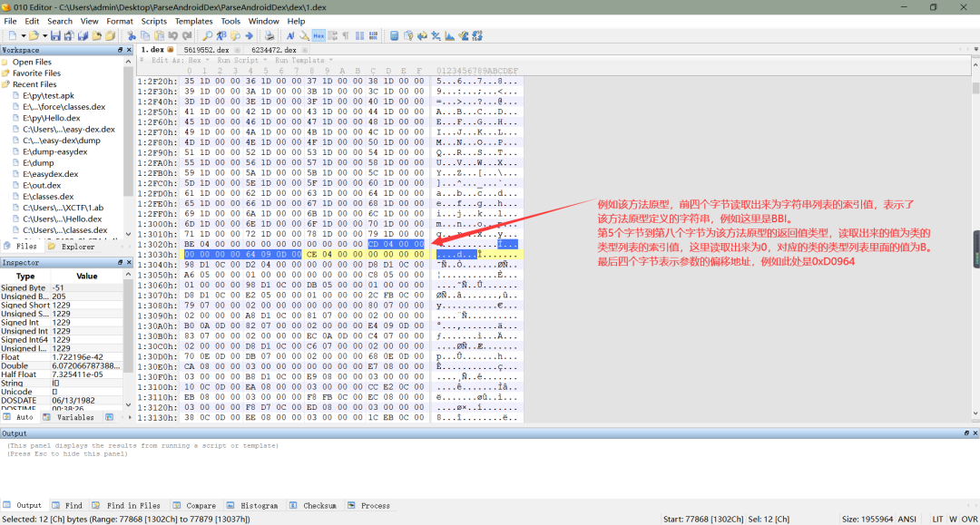980x525 pixels.
Task: Toggle the paragraph mark linefeed icon
Action: click(346, 35)
